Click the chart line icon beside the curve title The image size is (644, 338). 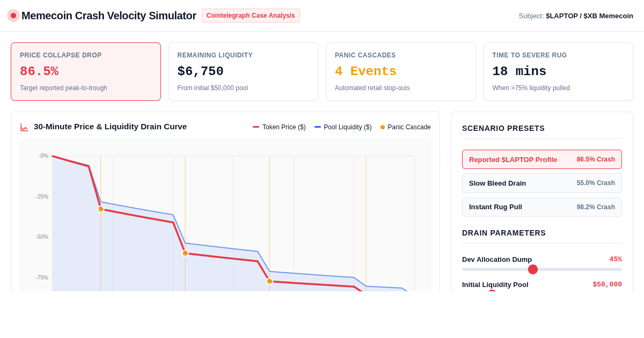24,127
